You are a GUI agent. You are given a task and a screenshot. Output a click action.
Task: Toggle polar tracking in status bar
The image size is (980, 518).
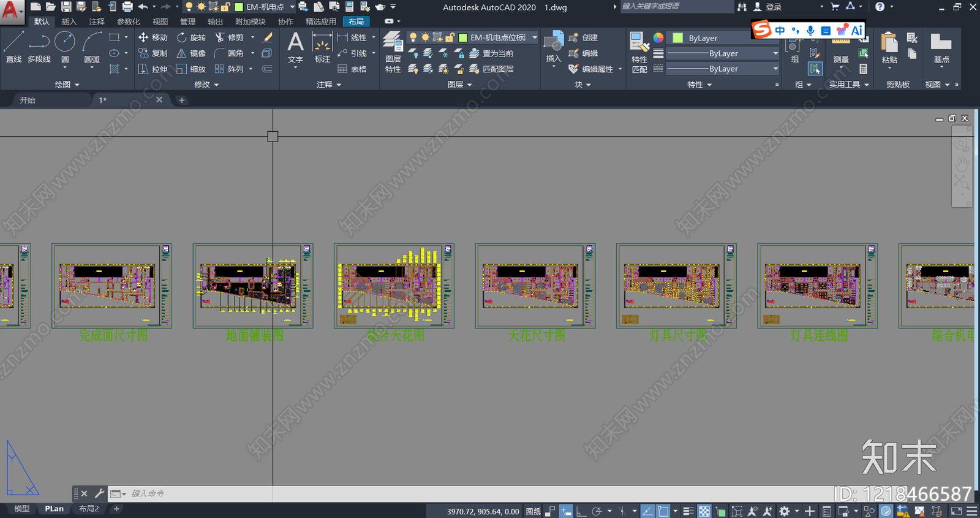coord(597,511)
